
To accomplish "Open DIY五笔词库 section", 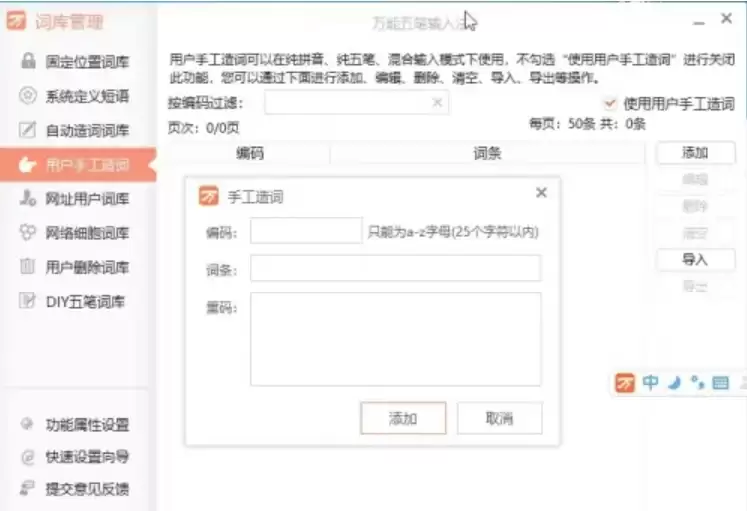I will click(x=78, y=301).
